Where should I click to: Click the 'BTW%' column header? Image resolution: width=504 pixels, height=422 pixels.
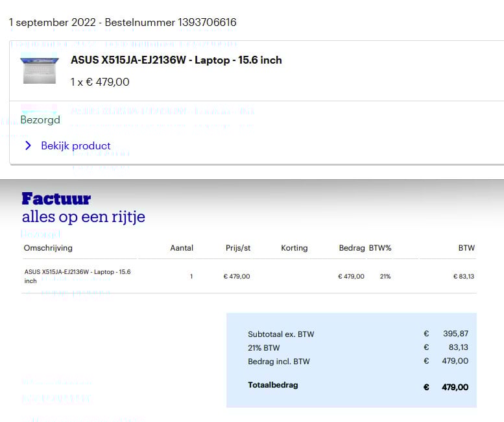380,248
